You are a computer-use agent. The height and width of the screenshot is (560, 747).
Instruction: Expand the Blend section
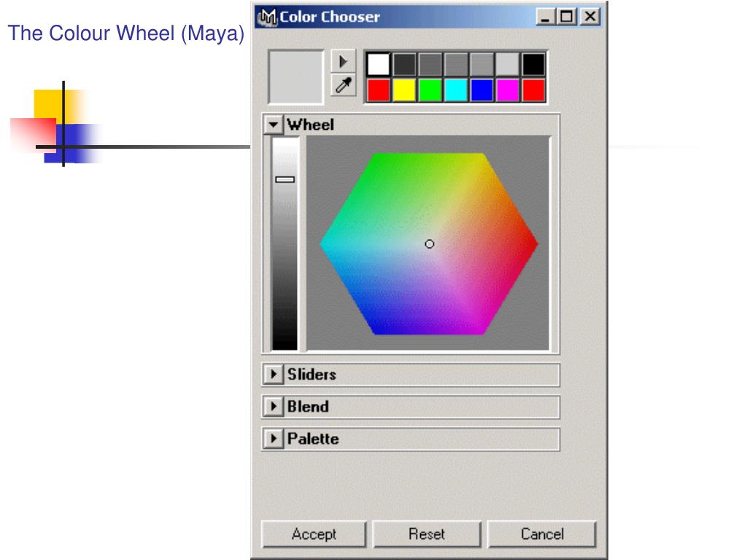(273, 406)
